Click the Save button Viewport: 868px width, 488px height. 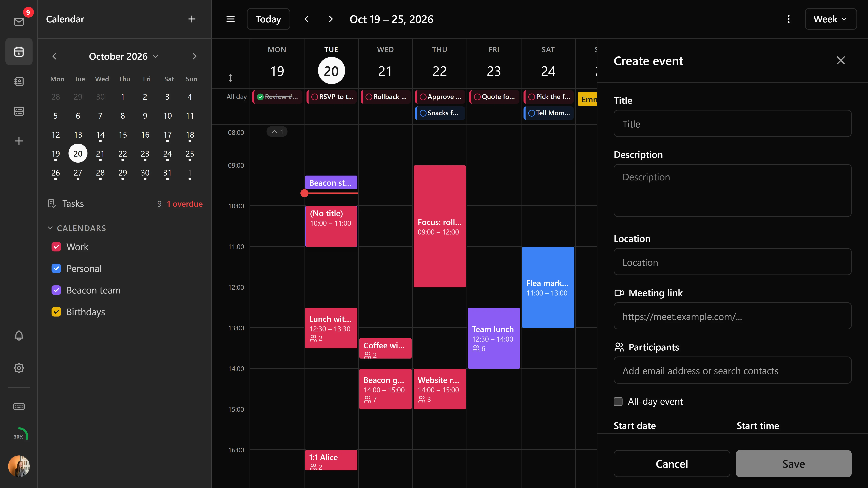coord(794,464)
